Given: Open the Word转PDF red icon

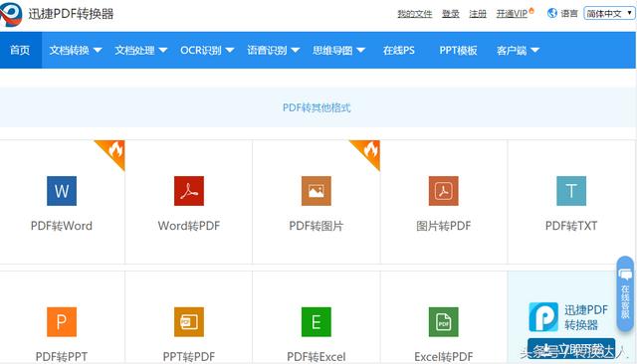Looking at the screenshot, I should pos(189,191).
